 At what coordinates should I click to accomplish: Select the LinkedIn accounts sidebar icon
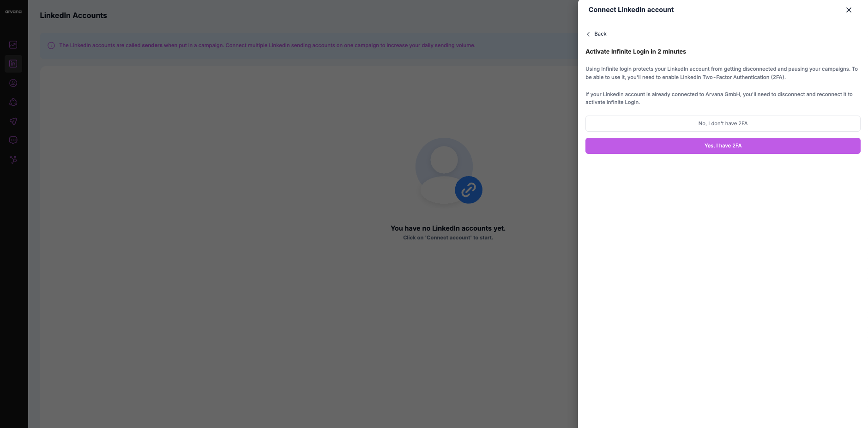(x=13, y=64)
